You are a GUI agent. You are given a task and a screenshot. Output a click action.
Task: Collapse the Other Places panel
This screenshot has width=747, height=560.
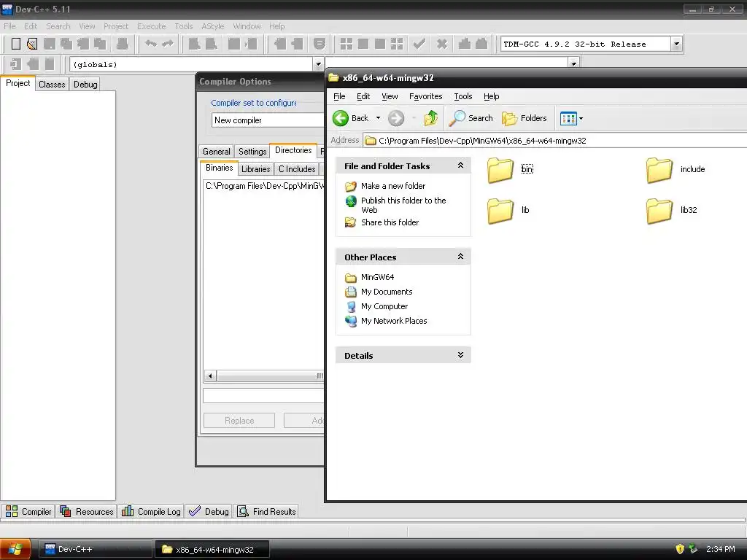(460, 257)
